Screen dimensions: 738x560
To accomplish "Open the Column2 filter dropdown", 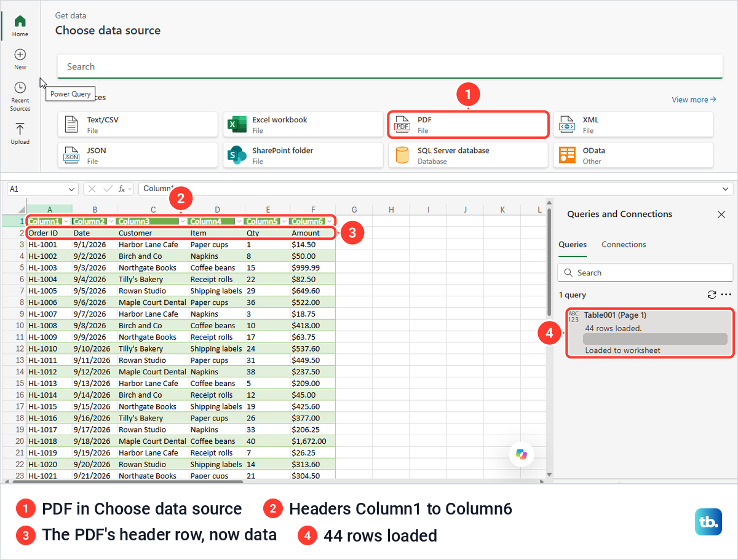I will pyautogui.click(x=111, y=221).
